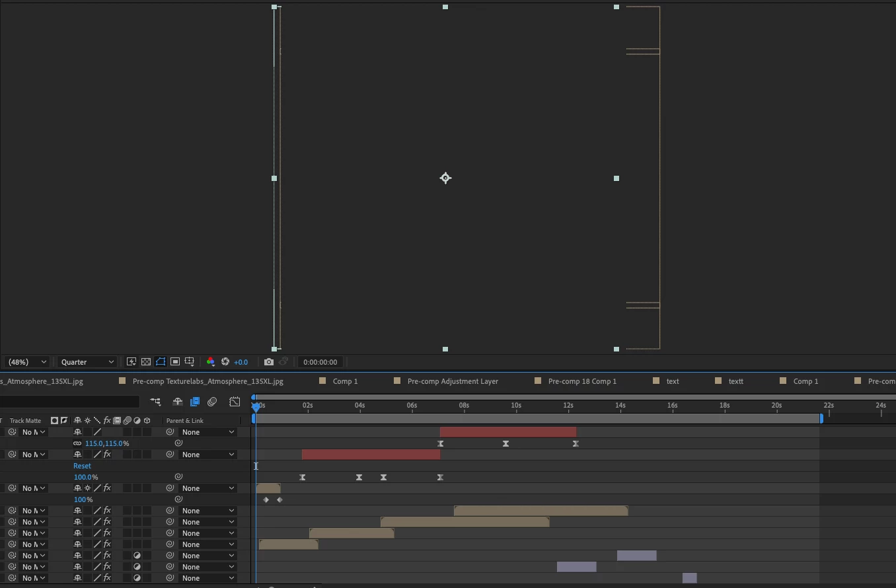Take a snapshot with the camera icon
896x588 pixels.
tap(269, 362)
